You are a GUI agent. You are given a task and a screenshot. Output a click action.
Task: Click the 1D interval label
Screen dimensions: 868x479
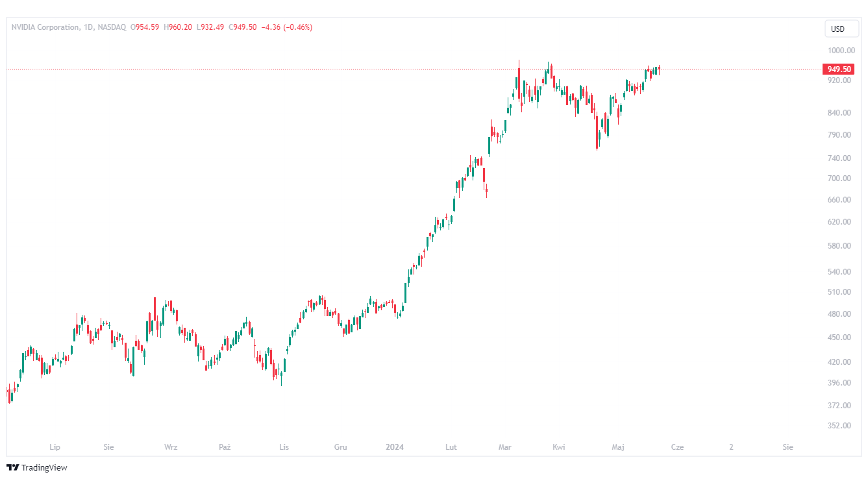pos(89,27)
